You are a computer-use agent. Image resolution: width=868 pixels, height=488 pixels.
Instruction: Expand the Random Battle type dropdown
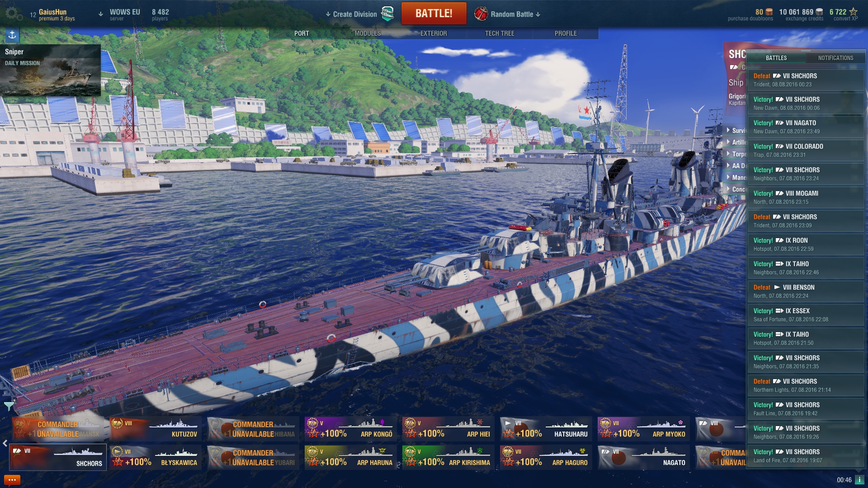coord(538,14)
